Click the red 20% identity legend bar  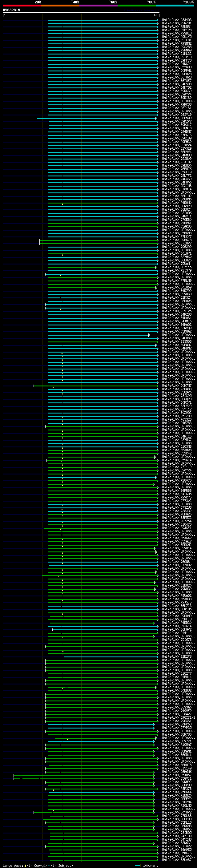point(22,6)
